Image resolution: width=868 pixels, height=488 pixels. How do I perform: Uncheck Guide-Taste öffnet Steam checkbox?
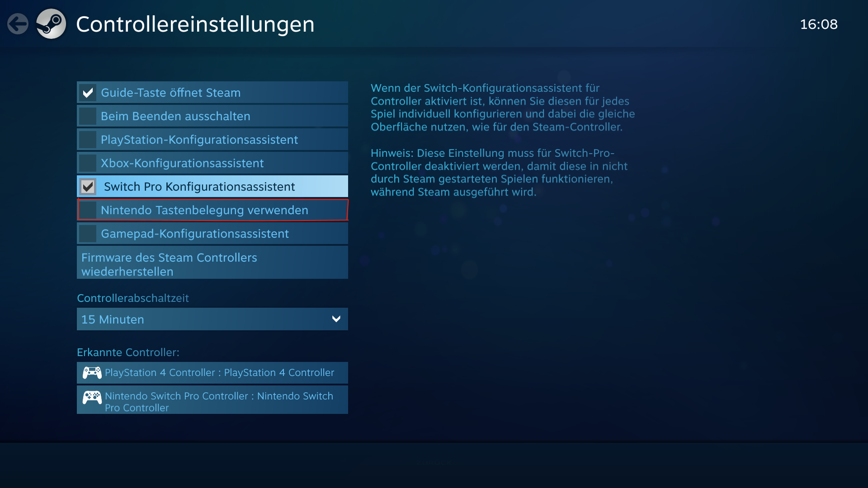click(88, 93)
